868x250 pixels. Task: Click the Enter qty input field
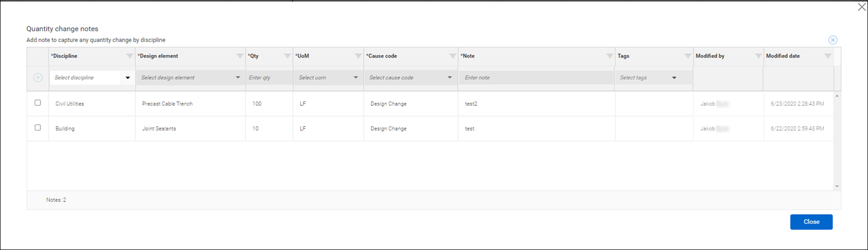point(268,78)
